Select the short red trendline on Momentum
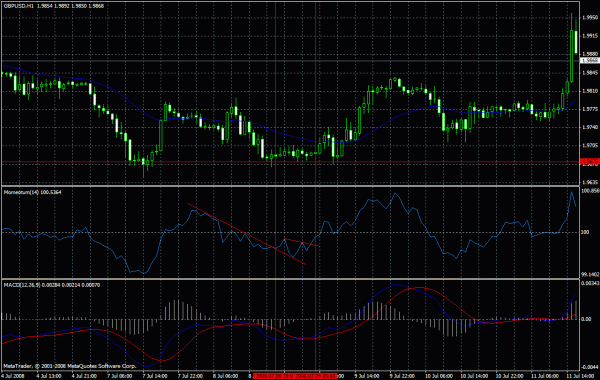The height and width of the screenshot is (380, 600). [x=302, y=243]
